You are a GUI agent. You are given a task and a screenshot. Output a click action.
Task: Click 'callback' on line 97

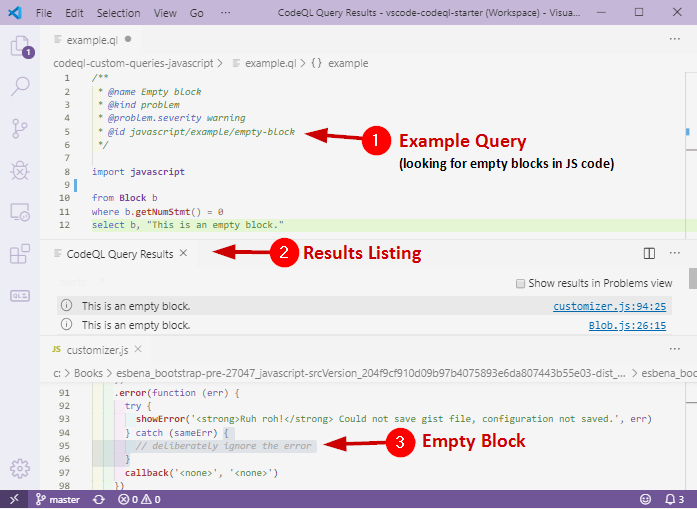click(x=146, y=473)
